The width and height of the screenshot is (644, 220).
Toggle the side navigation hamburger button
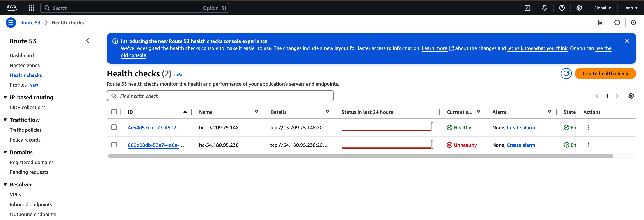(11, 23)
